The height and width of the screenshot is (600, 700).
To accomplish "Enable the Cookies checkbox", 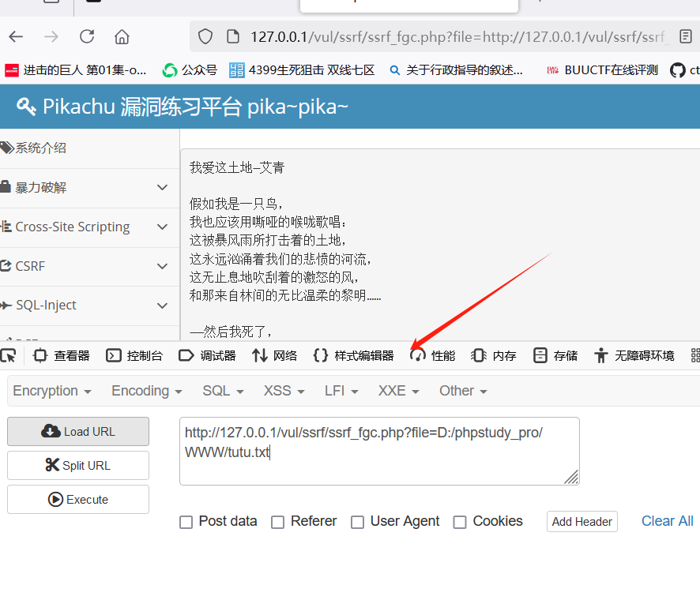I will [460, 522].
